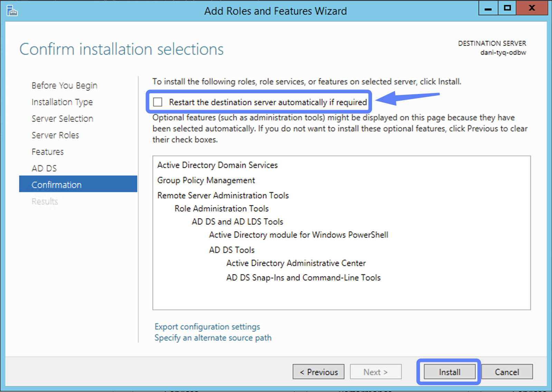This screenshot has width=552, height=392.
Task: Click the Install button
Action: [x=449, y=372]
